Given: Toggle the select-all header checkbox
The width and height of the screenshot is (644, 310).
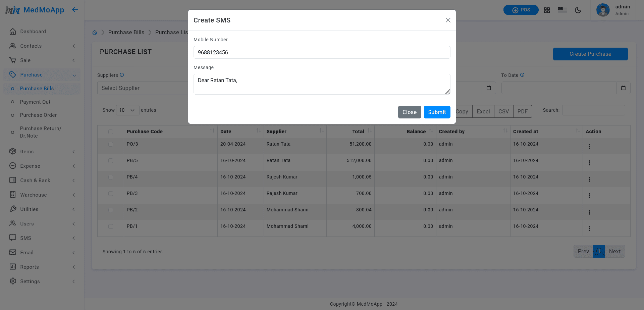Looking at the screenshot, I should (111, 132).
